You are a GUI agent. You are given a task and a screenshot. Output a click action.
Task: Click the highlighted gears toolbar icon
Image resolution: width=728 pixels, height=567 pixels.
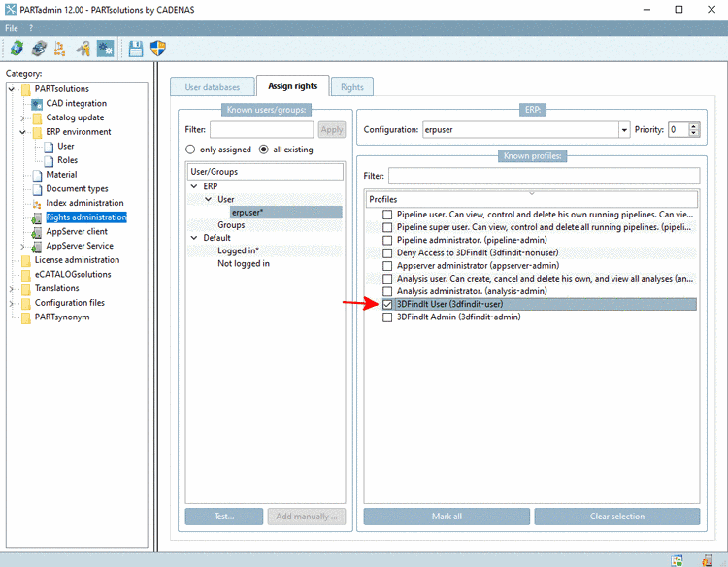[106, 48]
